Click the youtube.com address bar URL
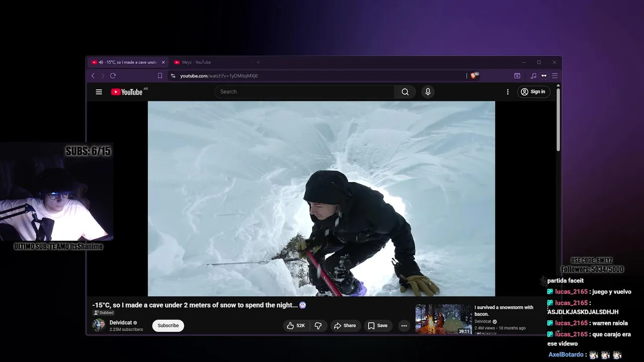This screenshot has width=644, height=362. click(x=219, y=76)
